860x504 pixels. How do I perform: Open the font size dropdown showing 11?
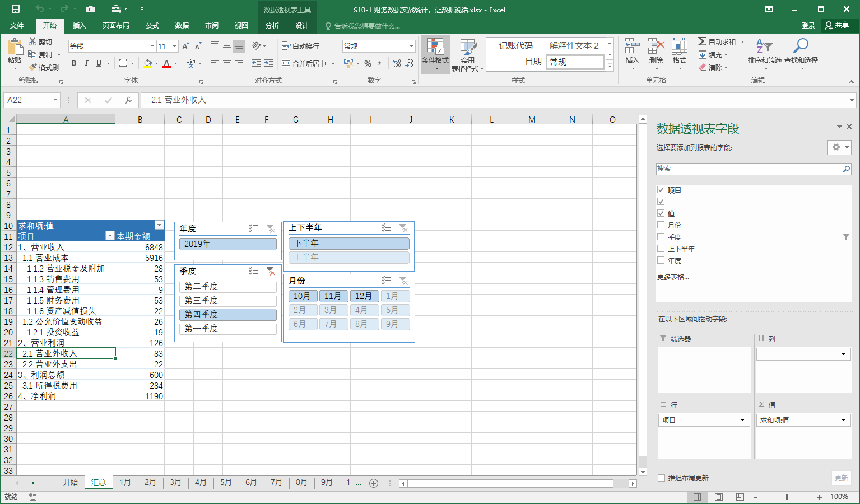[x=175, y=46]
